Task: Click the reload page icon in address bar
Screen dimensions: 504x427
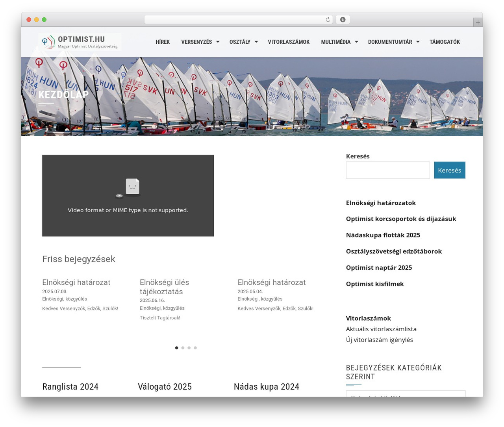Action: (328, 20)
